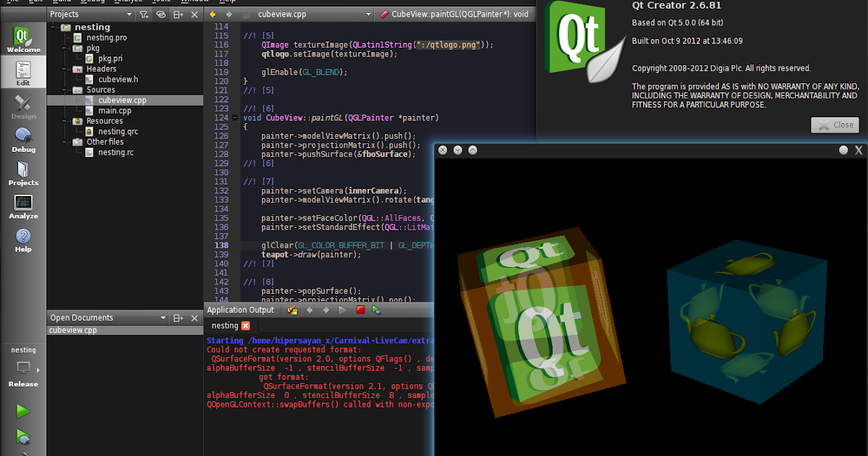Open the Open Documents list dropdown
This screenshot has width=868, height=456.
pyautogui.click(x=163, y=317)
